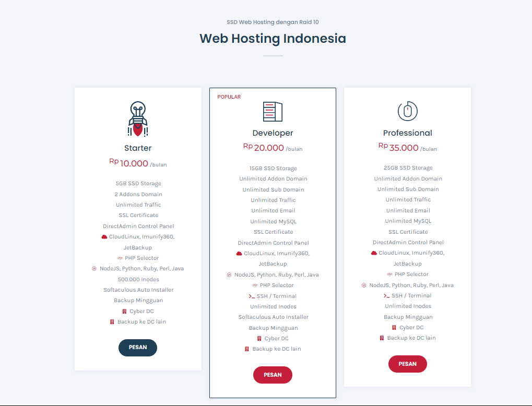The width and height of the screenshot is (532, 406).
Task: Click the CloudLinux cloud icon in Starter plan
Action: [x=104, y=237]
